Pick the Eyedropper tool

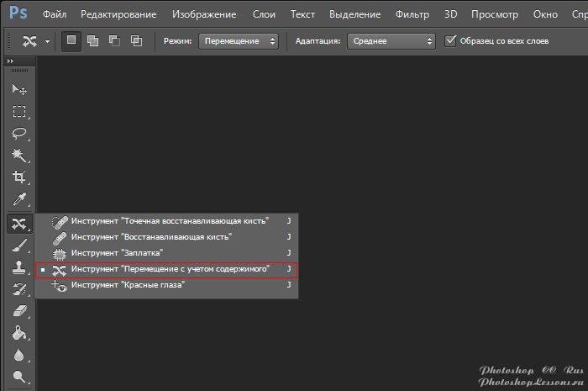click(18, 200)
